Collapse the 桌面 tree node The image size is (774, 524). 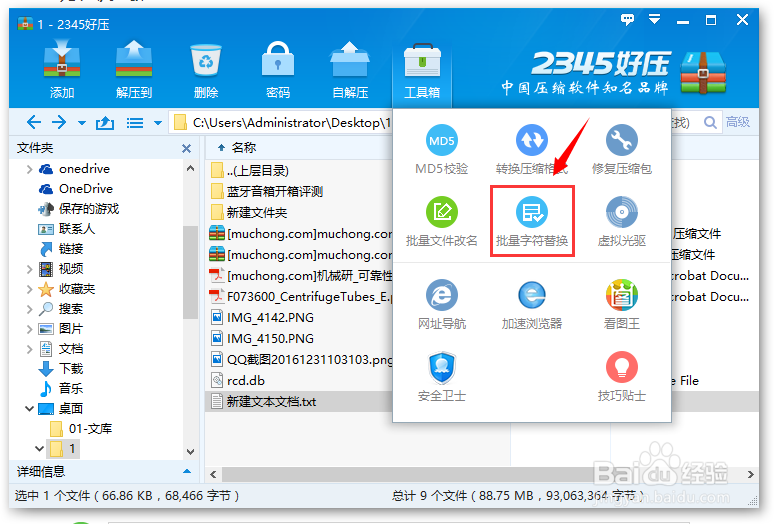[x=29, y=409]
